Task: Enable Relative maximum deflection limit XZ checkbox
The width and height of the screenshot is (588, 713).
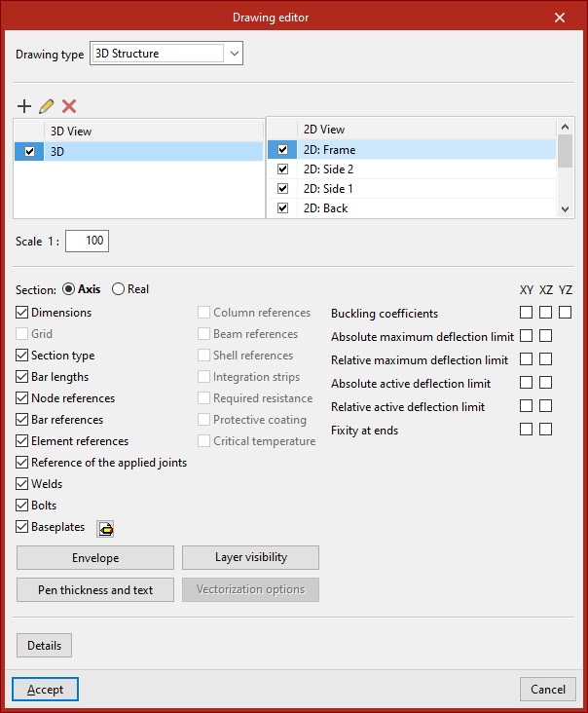Action: click(x=546, y=359)
